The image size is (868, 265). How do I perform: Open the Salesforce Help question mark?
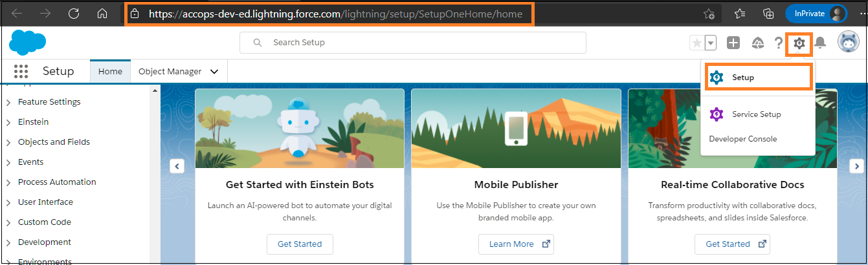pos(779,43)
